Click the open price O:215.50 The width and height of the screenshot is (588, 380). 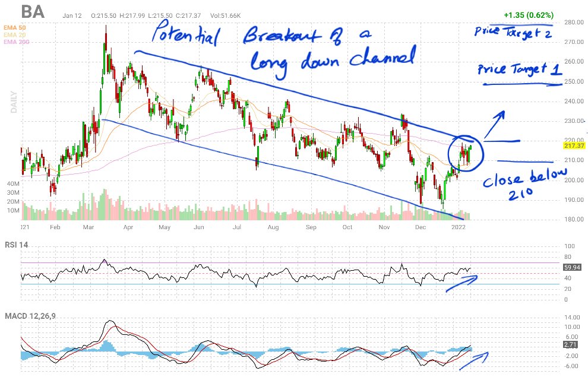click(103, 16)
